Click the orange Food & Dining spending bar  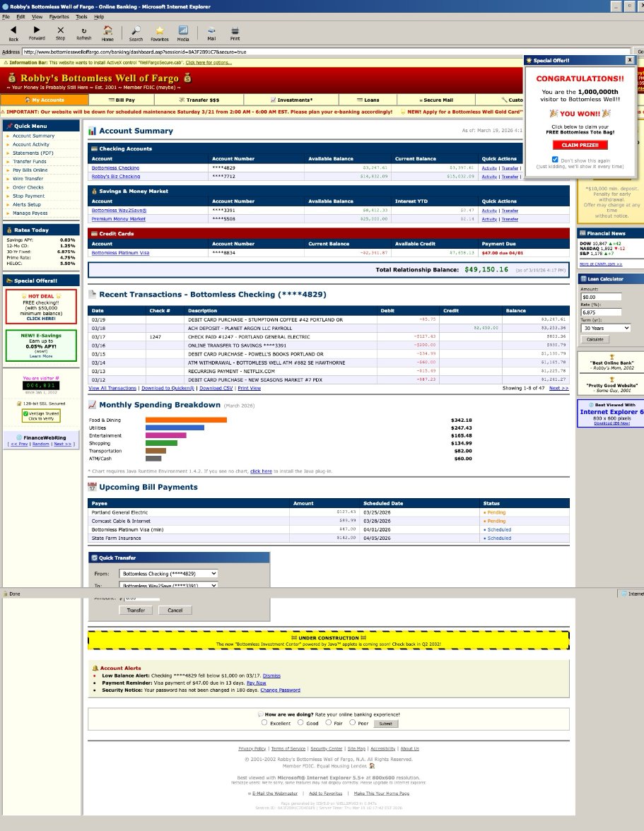point(186,420)
